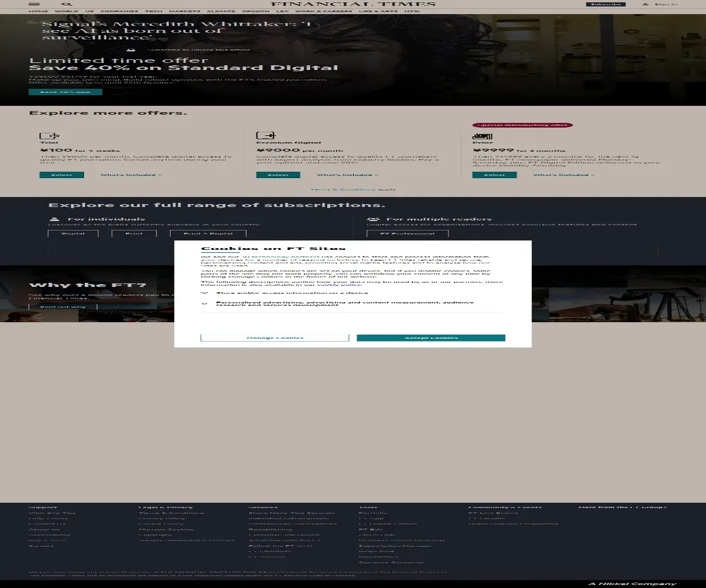Expand Store and/or access information chevron
Image resolution: width=706 pixels, height=588 pixels.
(x=205, y=292)
